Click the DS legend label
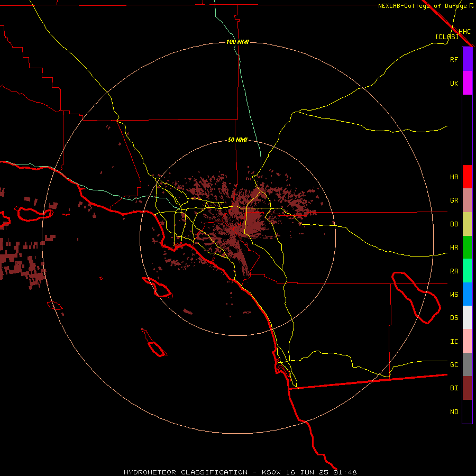The width and height of the screenshot is (476, 476). pyautogui.click(x=454, y=318)
